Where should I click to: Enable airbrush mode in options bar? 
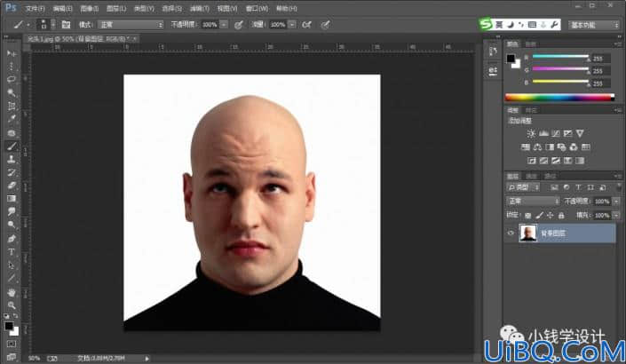306,25
